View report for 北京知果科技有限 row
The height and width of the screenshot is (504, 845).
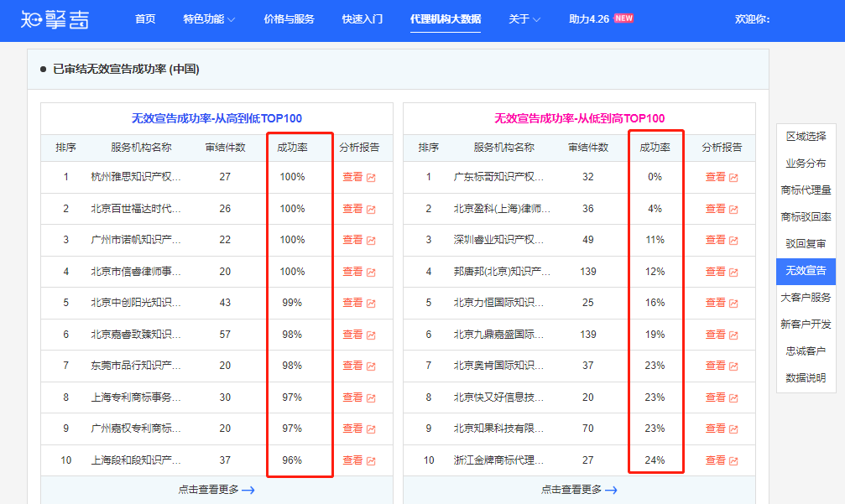[722, 429]
